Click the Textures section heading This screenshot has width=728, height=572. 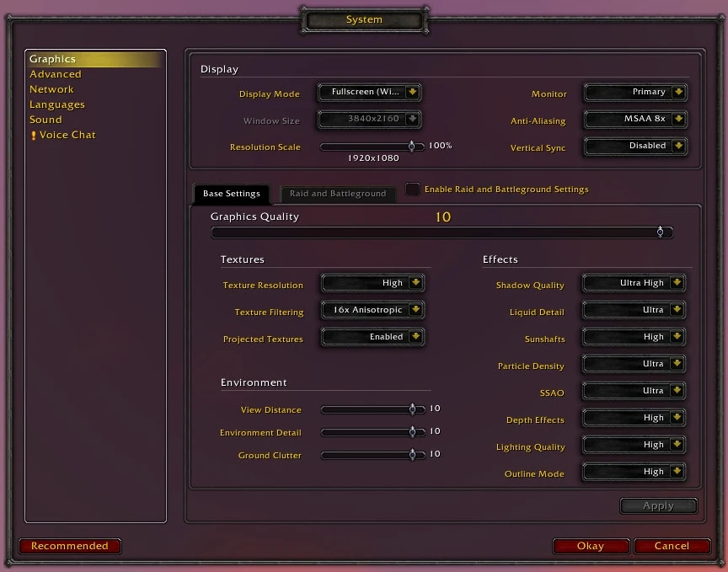(243, 259)
